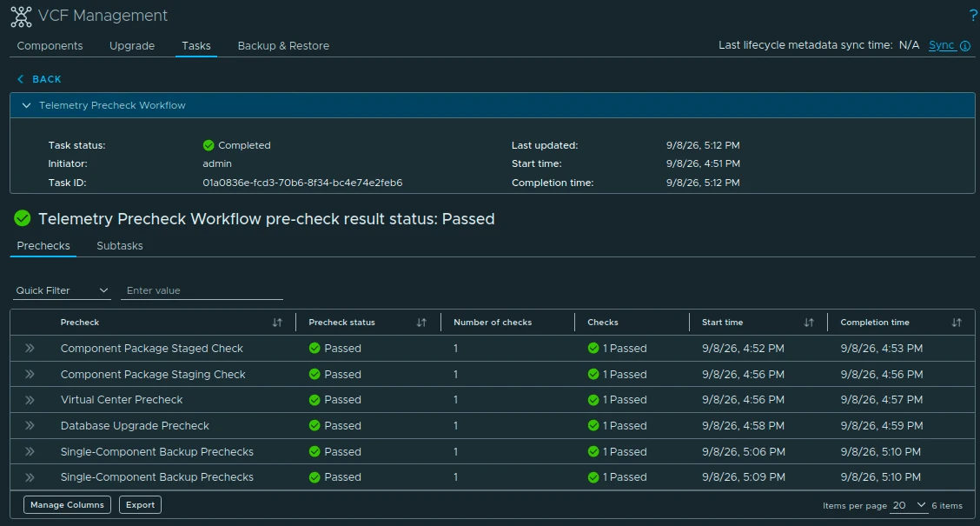This screenshot has height=526, width=980.
Task: Expand the Component Package Staged Check row
Action: click(30, 349)
